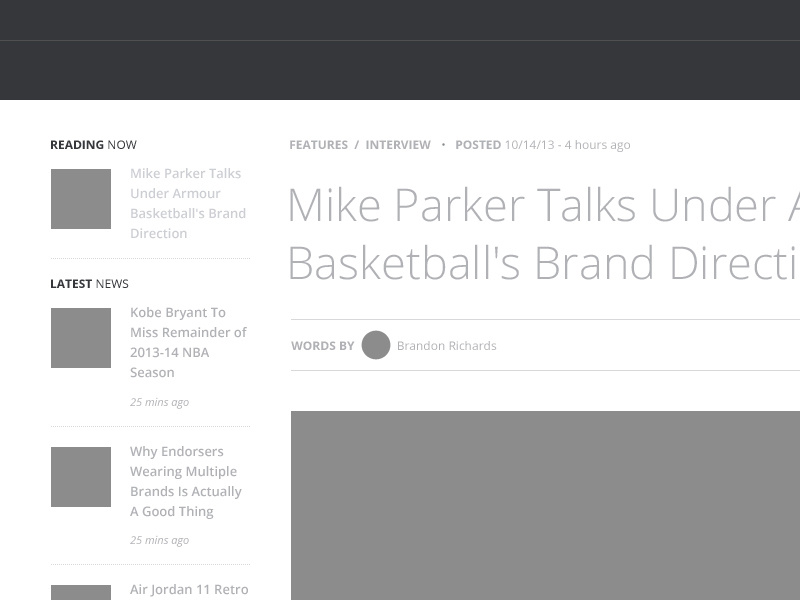Click the posted date 10/14/13 - 4 hours ago

pos(567,145)
